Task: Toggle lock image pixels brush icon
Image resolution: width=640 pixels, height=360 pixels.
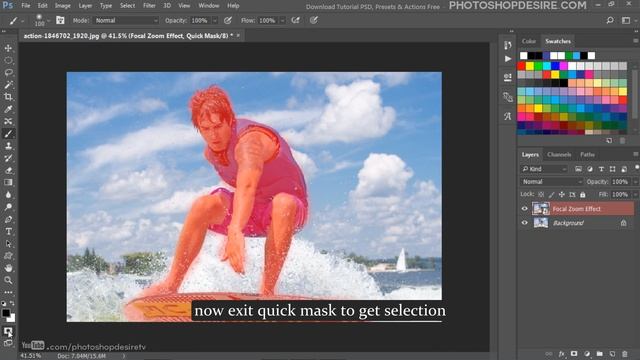Action: coord(551,195)
